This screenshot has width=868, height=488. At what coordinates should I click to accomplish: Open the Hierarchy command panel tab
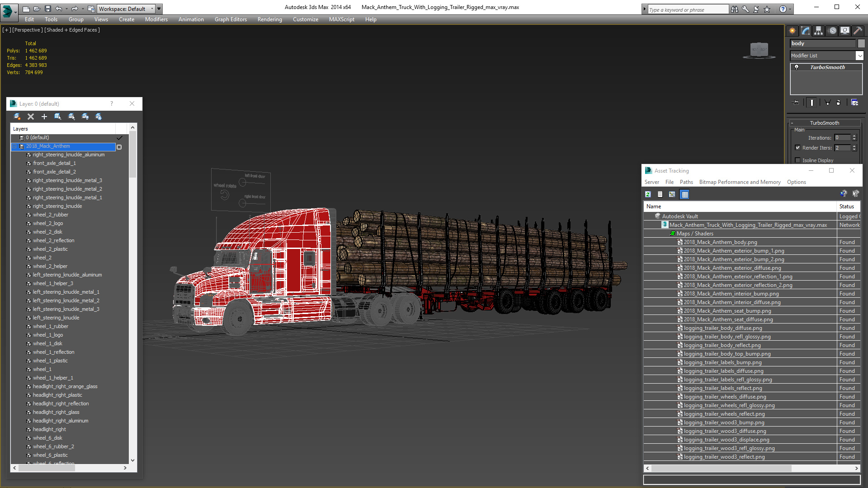coord(819,31)
